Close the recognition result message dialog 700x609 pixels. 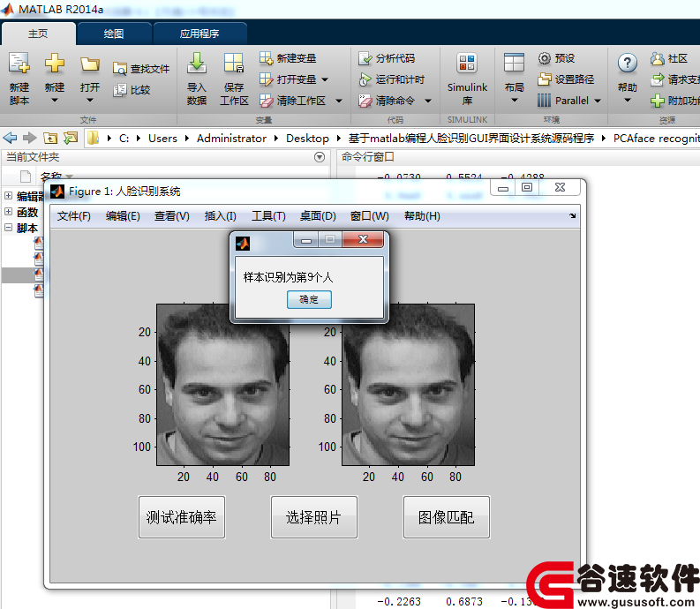coord(363,239)
